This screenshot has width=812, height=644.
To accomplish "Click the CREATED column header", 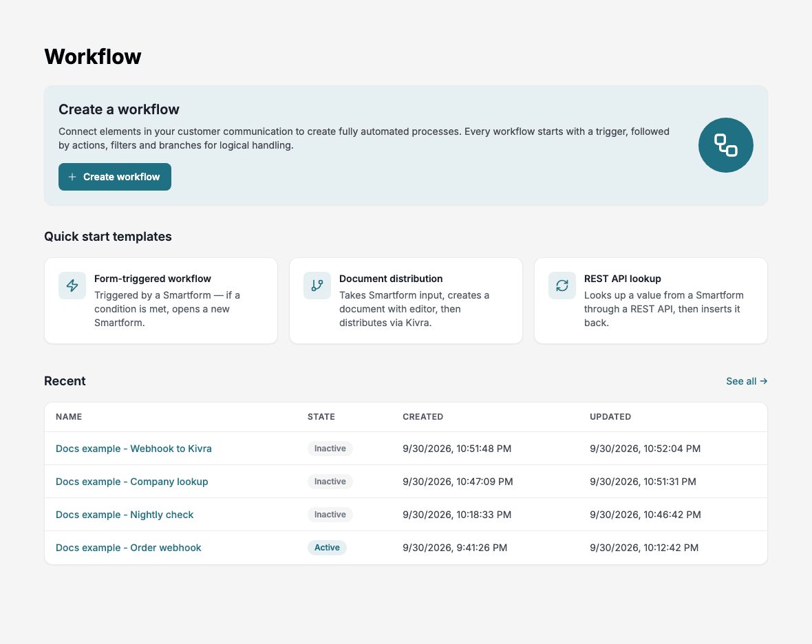I will (x=423, y=417).
